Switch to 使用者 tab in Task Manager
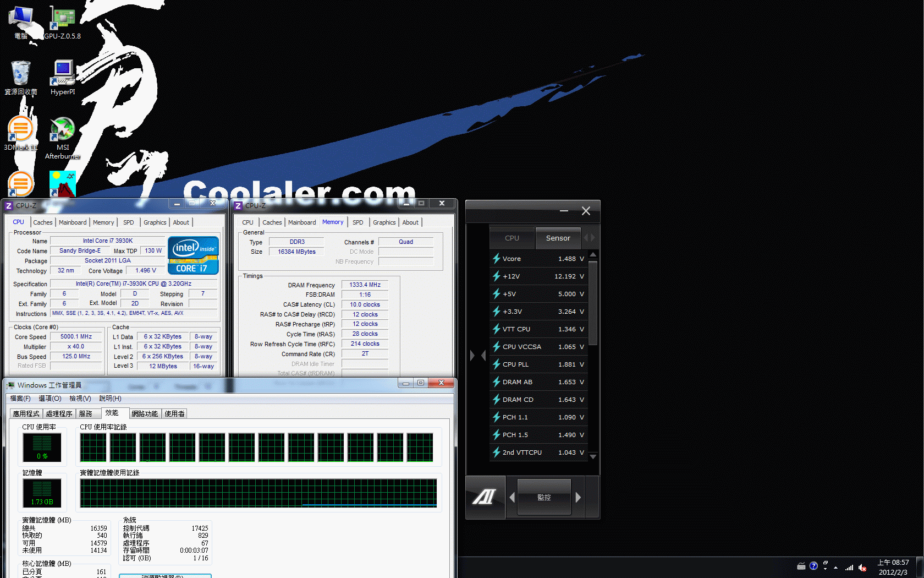The height and width of the screenshot is (578, 924). tap(175, 413)
